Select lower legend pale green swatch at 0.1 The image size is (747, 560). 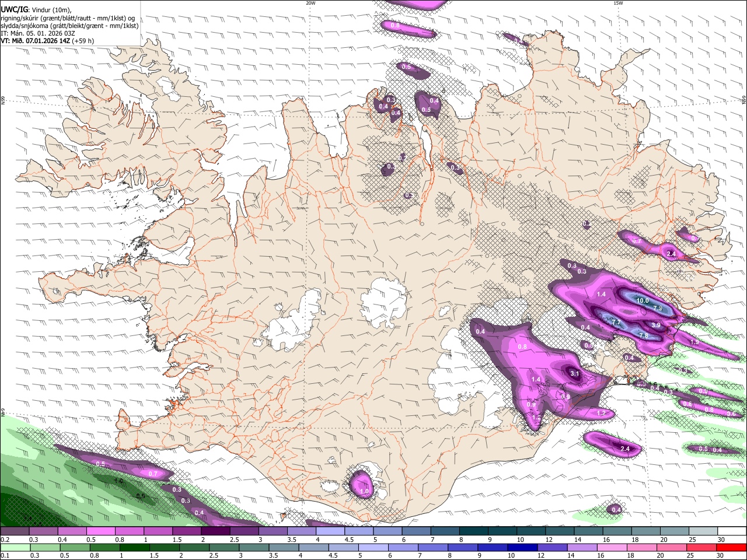(x=15, y=547)
